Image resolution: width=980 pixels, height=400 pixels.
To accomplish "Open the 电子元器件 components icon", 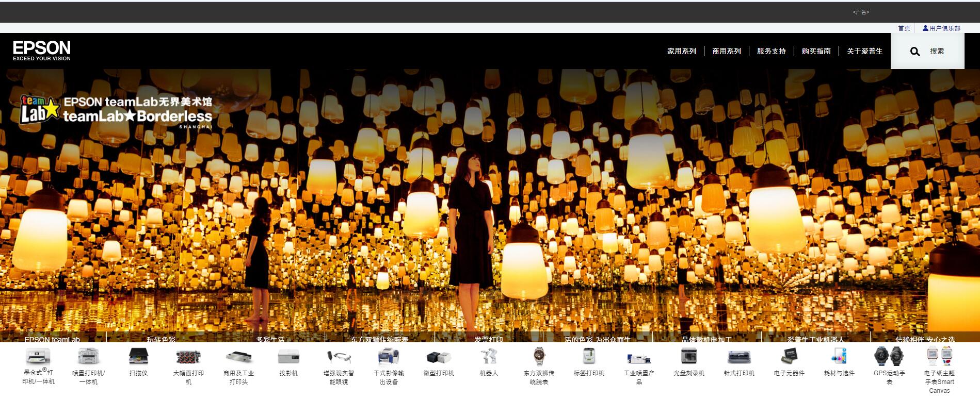I will (789, 356).
